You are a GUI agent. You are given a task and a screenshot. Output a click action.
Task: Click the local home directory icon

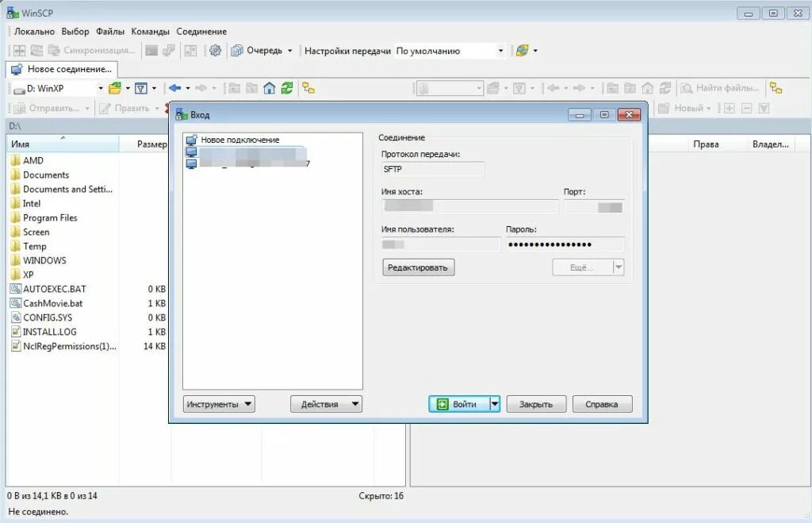point(270,88)
